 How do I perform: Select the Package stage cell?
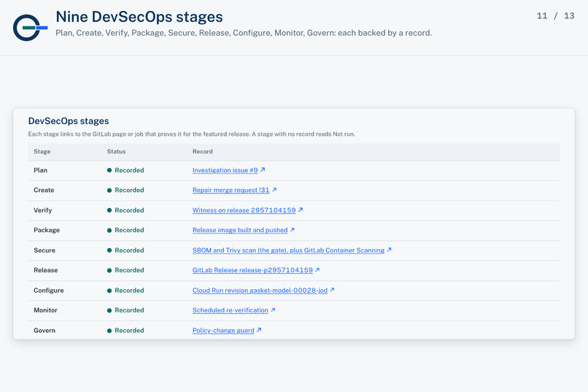[47, 231]
